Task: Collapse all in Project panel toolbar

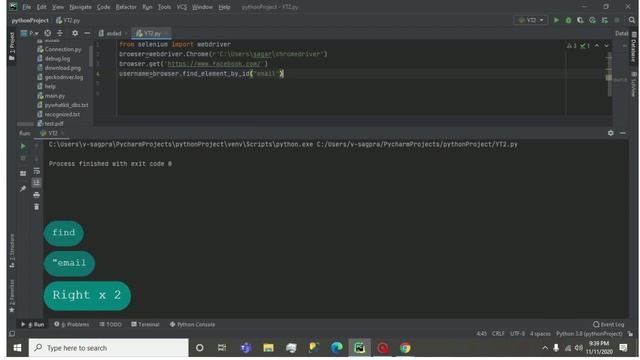Action: click(60, 33)
